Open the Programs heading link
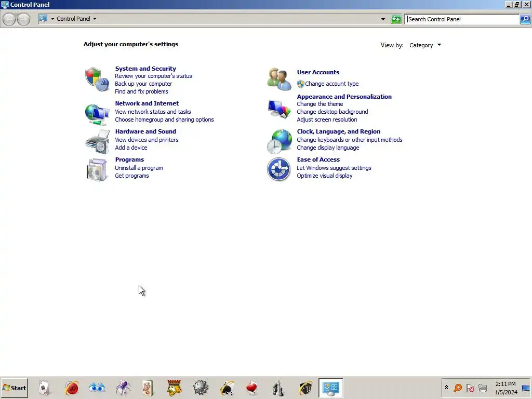 [129, 159]
